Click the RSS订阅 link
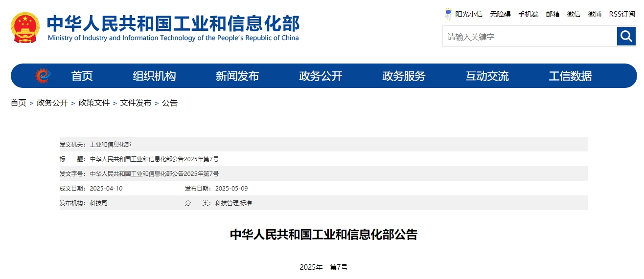This screenshot has height=279, width=644. (622, 14)
